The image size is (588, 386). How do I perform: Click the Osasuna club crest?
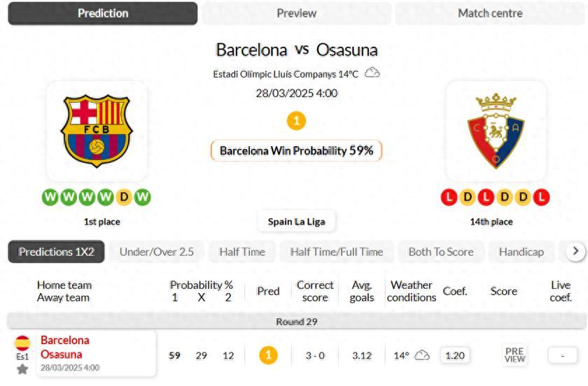coord(496,131)
